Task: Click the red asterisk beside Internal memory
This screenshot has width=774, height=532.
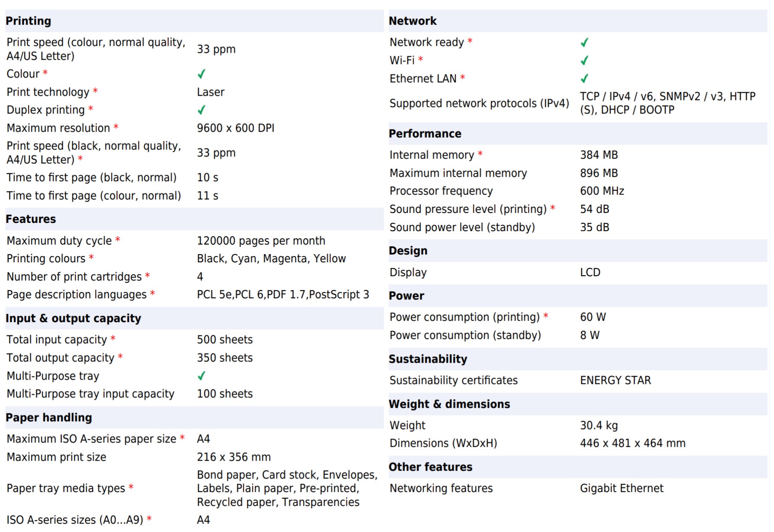Action: click(x=480, y=154)
